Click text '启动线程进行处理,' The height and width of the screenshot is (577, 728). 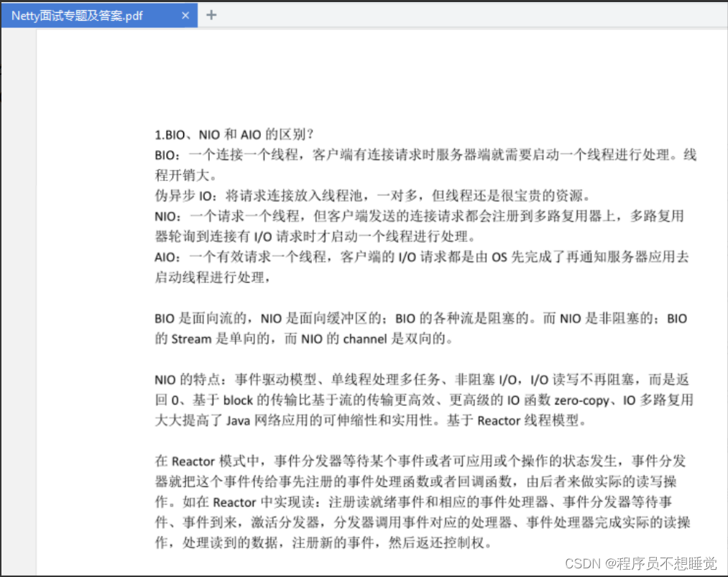click(x=212, y=277)
